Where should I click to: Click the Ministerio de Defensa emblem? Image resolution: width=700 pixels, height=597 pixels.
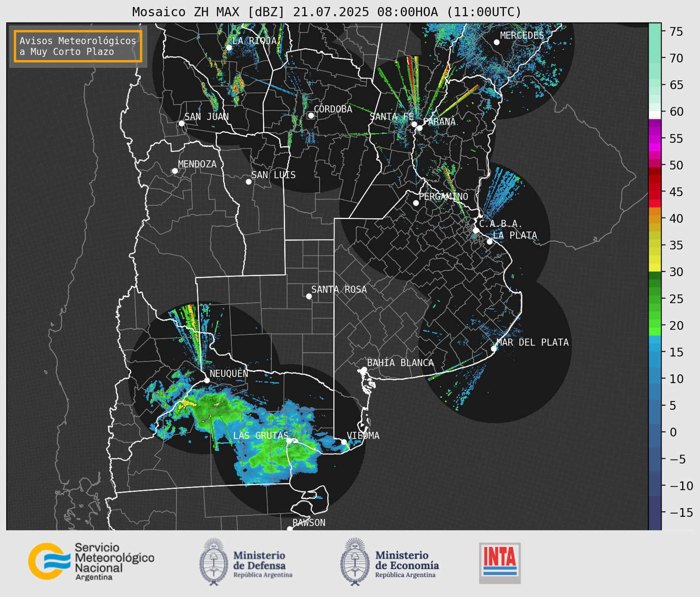pyautogui.click(x=213, y=562)
